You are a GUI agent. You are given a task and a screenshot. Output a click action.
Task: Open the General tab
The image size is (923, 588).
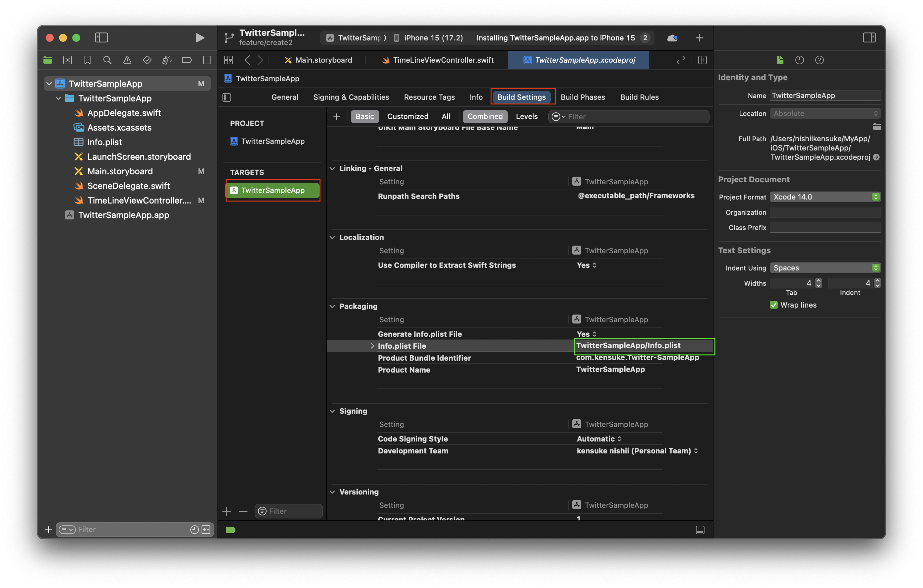coord(285,97)
